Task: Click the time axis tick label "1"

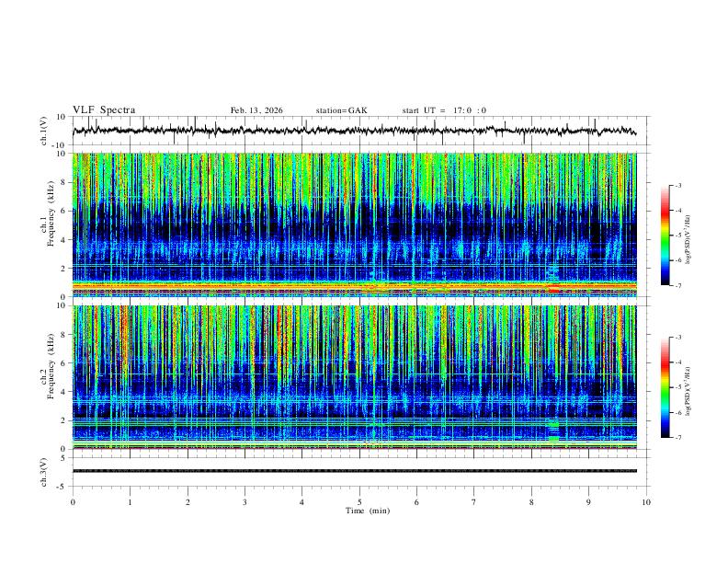Action: (130, 502)
